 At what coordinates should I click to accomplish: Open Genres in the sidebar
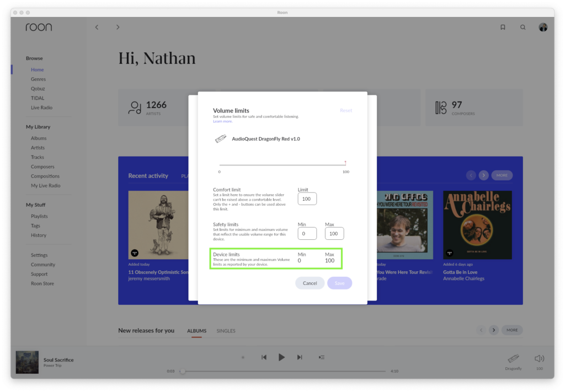tap(38, 79)
